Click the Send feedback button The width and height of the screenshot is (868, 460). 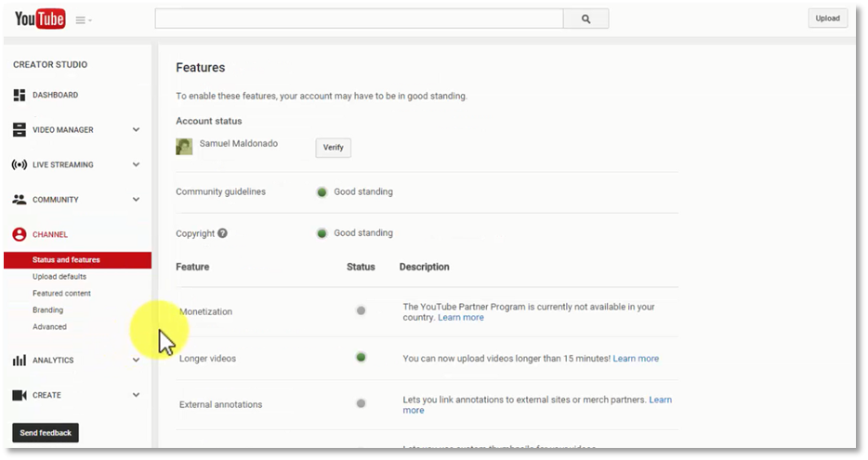tap(46, 433)
